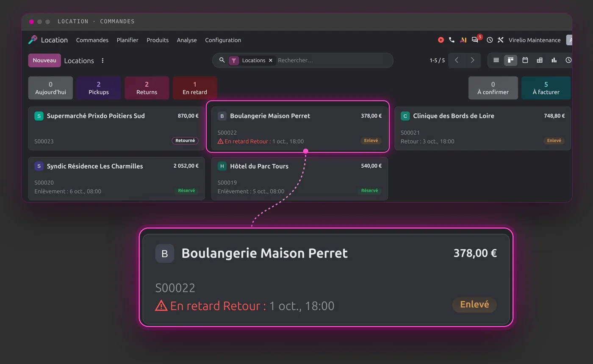Screen dimensions: 593x364
Task: Click the red play recording icon
Action: [x=441, y=40]
